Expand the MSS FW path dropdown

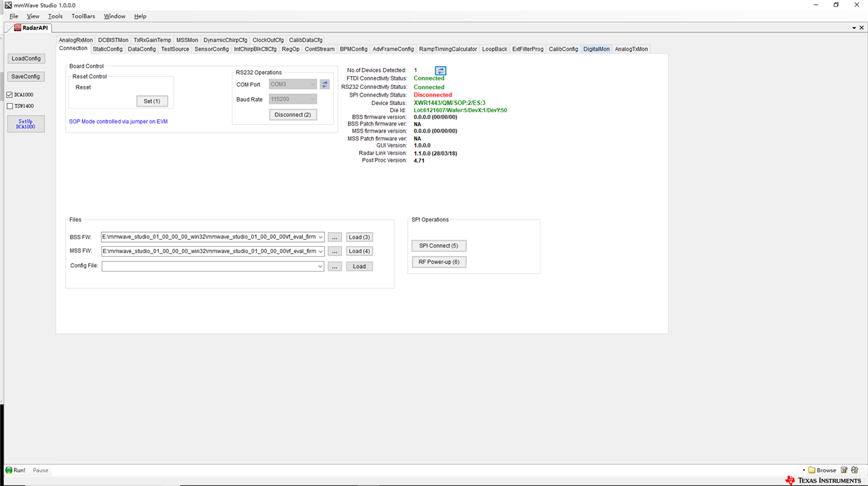coord(320,251)
